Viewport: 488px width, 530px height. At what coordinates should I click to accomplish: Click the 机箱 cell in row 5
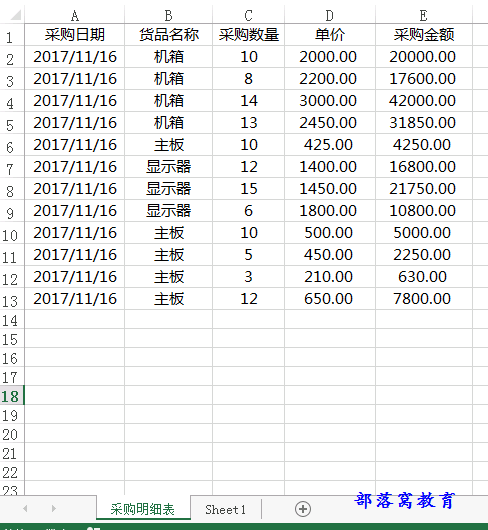[169, 123]
